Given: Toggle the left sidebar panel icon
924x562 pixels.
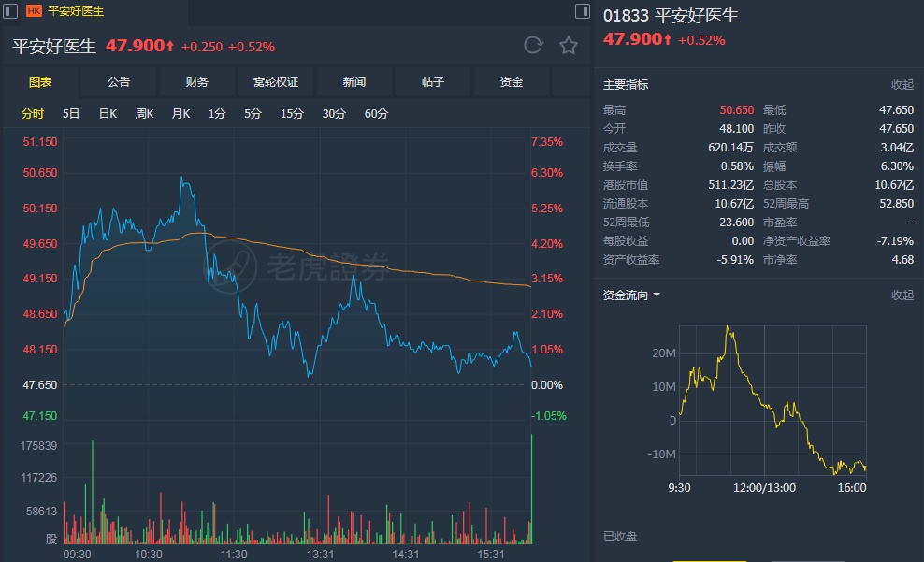Looking at the screenshot, I should point(10,10).
